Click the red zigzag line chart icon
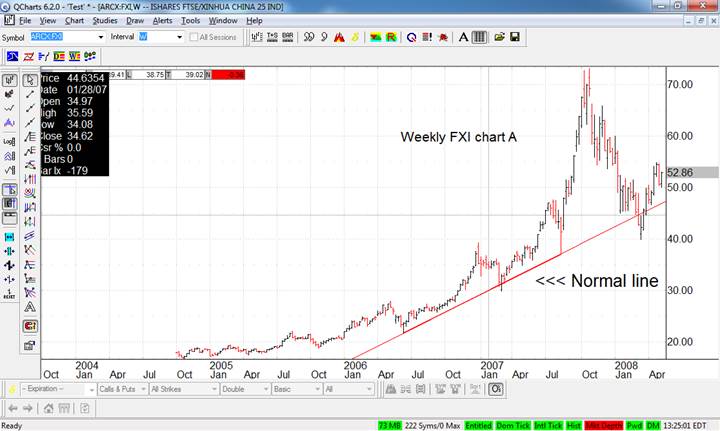720x431 pixels. [28, 56]
